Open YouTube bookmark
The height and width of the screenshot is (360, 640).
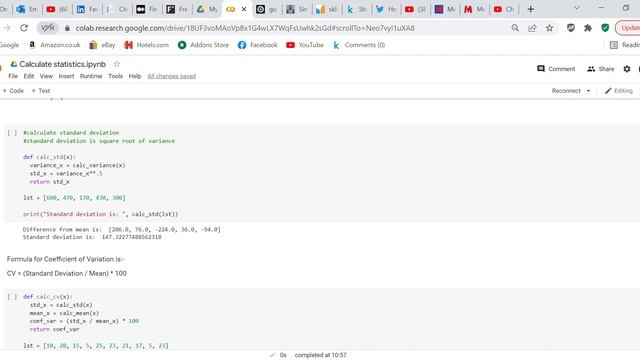[305, 45]
